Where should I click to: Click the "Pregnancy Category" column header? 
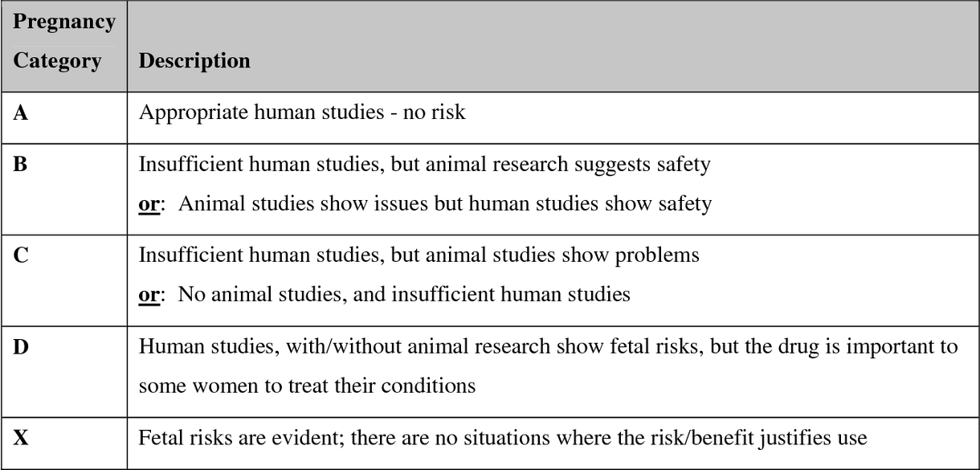tap(64, 42)
